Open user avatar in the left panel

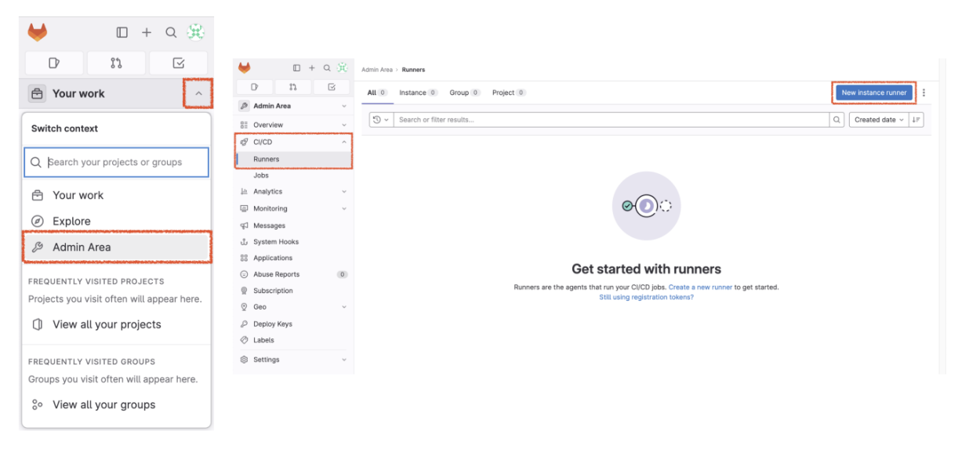pos(195,32)
